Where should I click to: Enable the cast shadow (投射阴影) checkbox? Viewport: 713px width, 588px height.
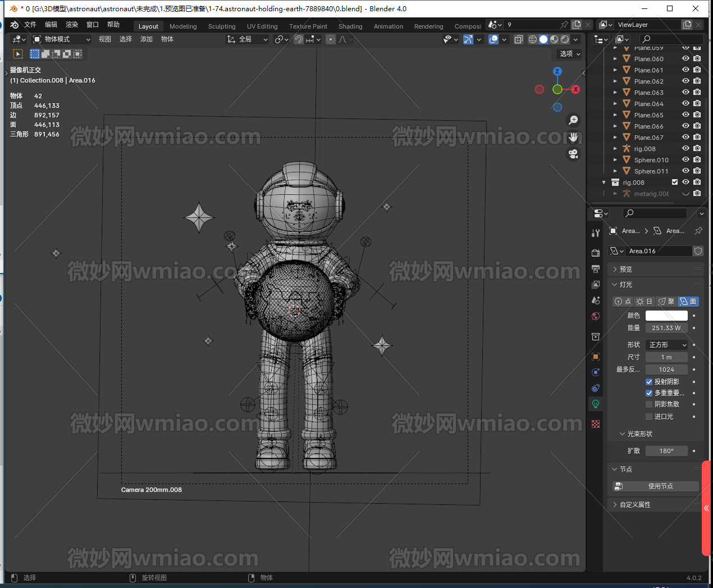649,382
